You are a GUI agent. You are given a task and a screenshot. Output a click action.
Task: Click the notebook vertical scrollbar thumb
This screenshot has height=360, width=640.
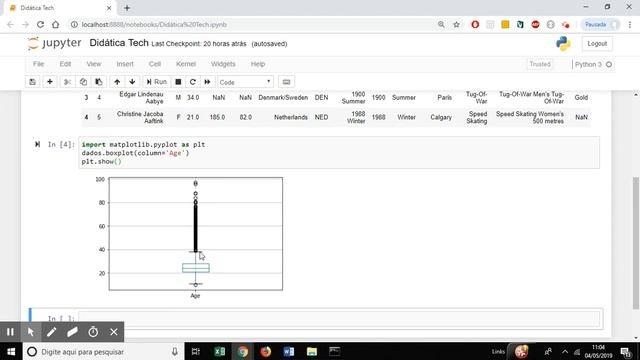[636, 243]
